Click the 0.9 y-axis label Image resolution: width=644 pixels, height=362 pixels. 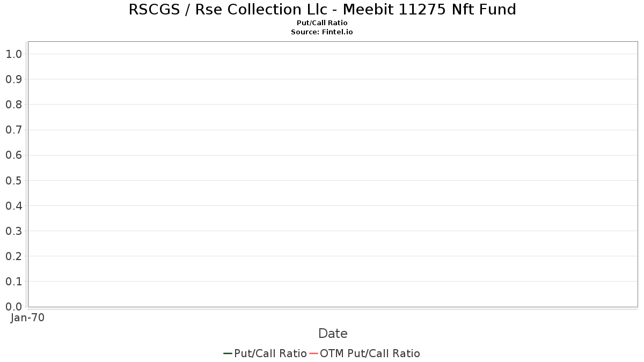point(13,79)
